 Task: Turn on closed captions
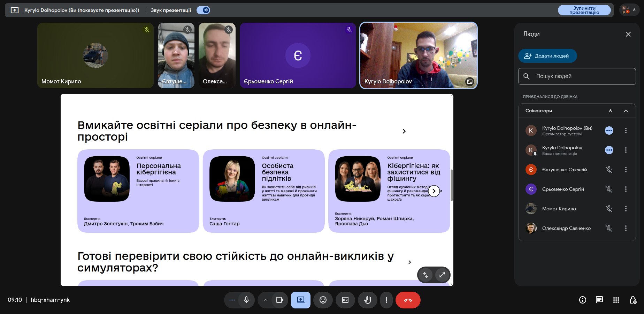(345, 300)
